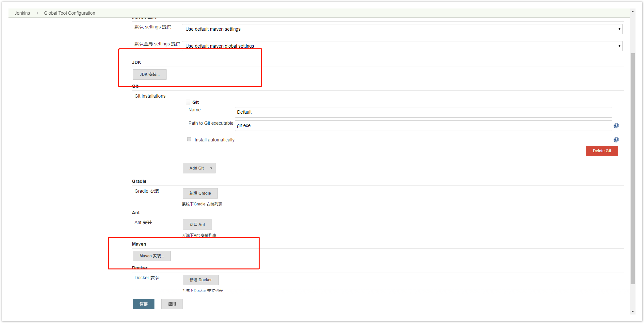The height and width of the screenshot is (323, 644).
Task: Click the Gradle section heading
Action: (x=139, y=181)
